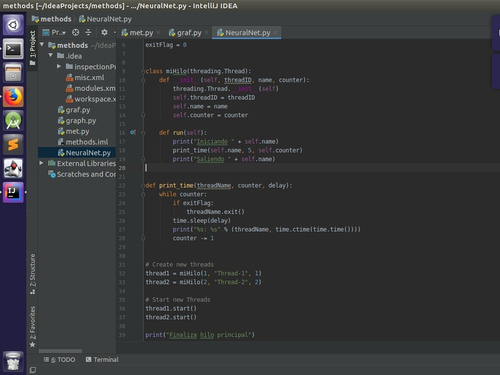Expand External Libraries node

[x=41, y=163]
